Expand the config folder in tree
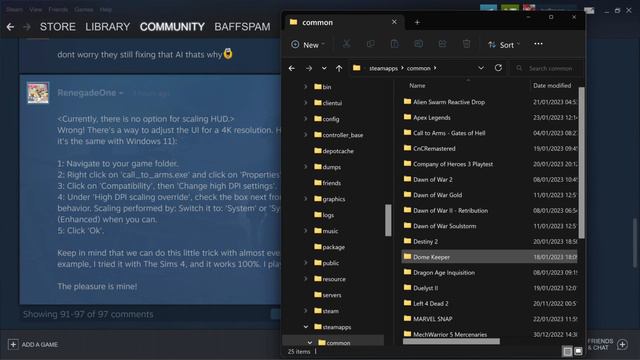Image resolution: width=640 pixels, height=360 pixels. click(x=305, y=119)
